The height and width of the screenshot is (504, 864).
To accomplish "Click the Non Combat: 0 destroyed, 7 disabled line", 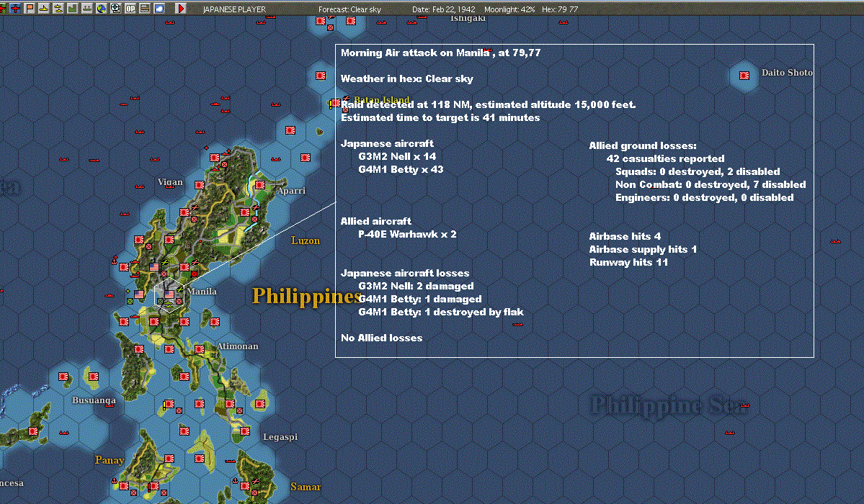I will click(711, 184).
